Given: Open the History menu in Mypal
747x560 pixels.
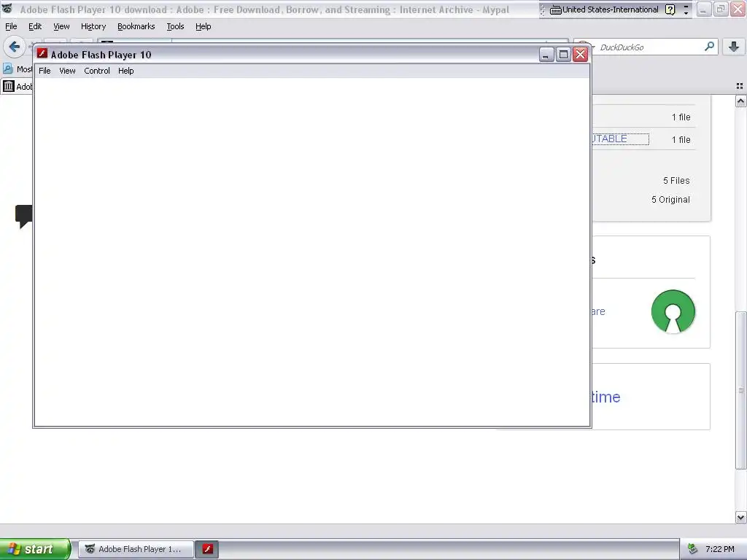Looking at the screenshot, I should [x=93, y=27].
